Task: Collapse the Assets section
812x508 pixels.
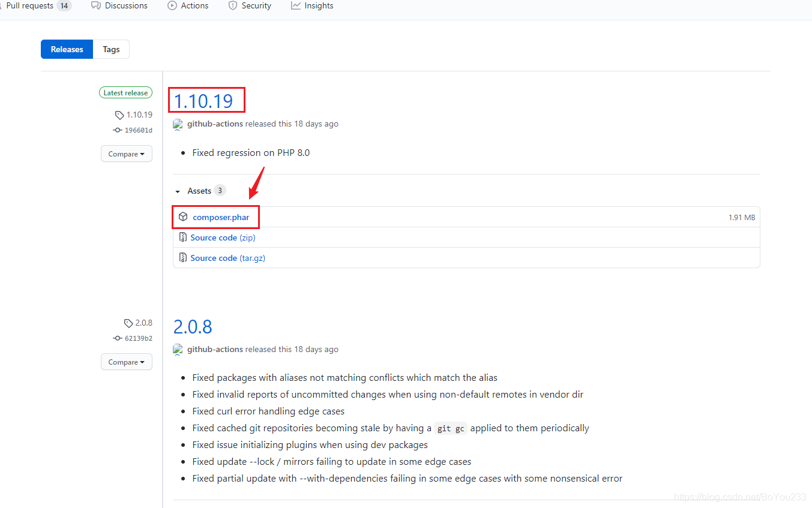Action: pyautogui.click(x=178, y=190)
